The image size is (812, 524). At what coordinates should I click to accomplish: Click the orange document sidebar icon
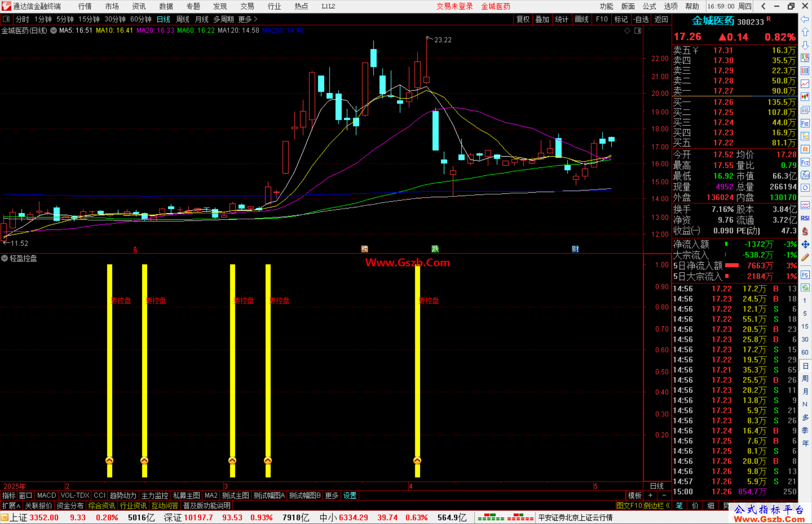805,149
